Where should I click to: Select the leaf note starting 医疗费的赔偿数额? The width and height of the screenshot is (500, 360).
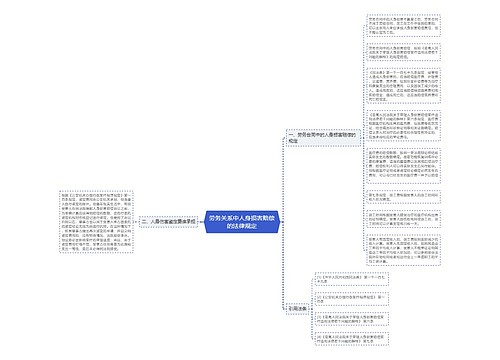(x=403, y=166)
